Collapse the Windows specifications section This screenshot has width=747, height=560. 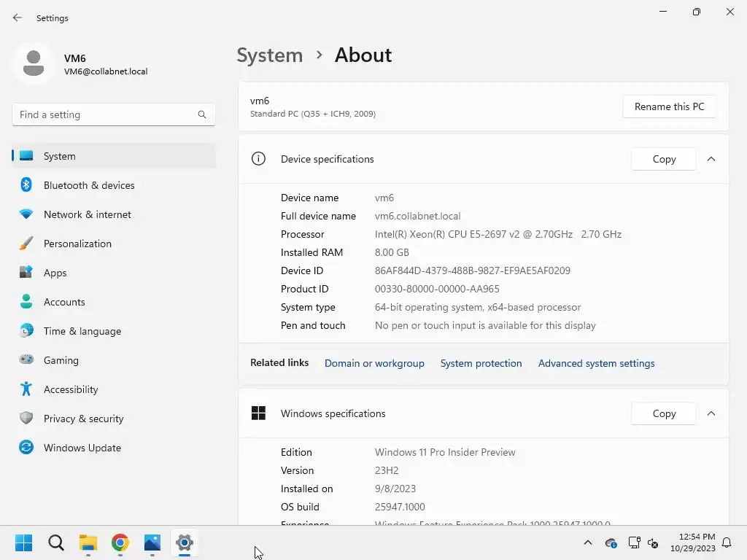tap(711, 413)
